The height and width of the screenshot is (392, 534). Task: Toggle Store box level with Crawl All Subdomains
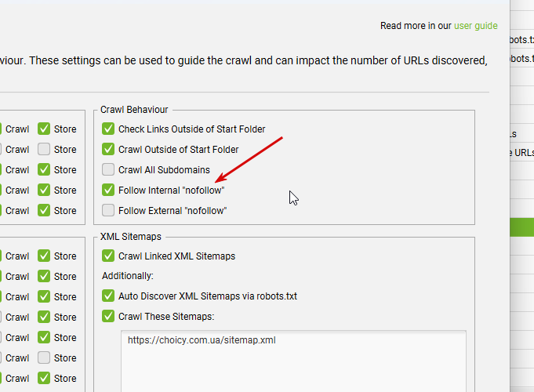click(44, 170)
